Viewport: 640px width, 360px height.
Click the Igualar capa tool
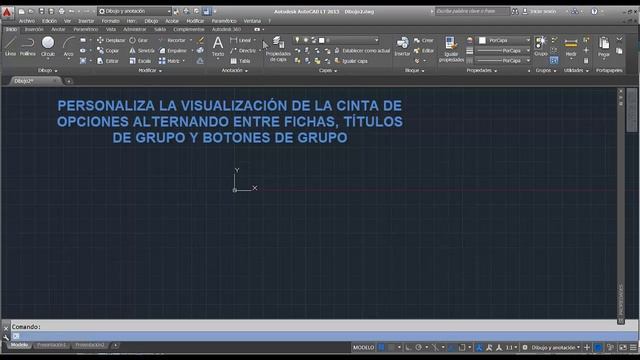pos(351,61)
